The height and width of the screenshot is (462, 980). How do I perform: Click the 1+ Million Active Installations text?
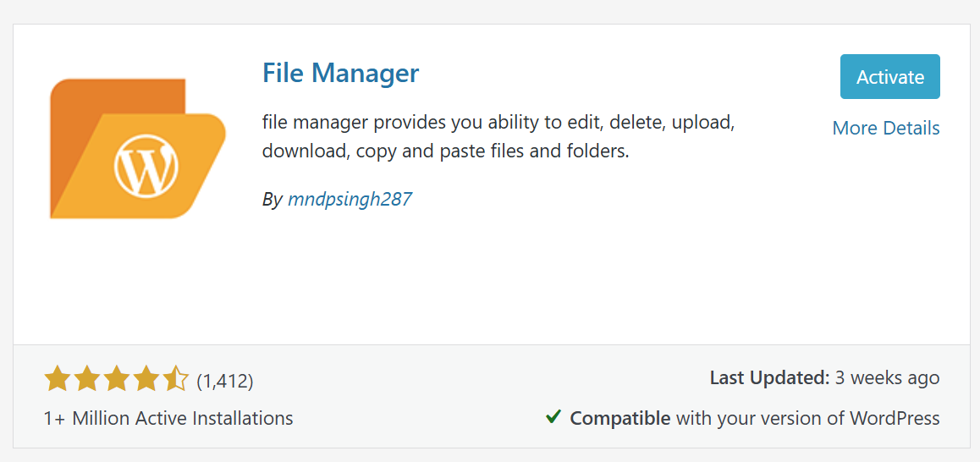pos(168,418)
